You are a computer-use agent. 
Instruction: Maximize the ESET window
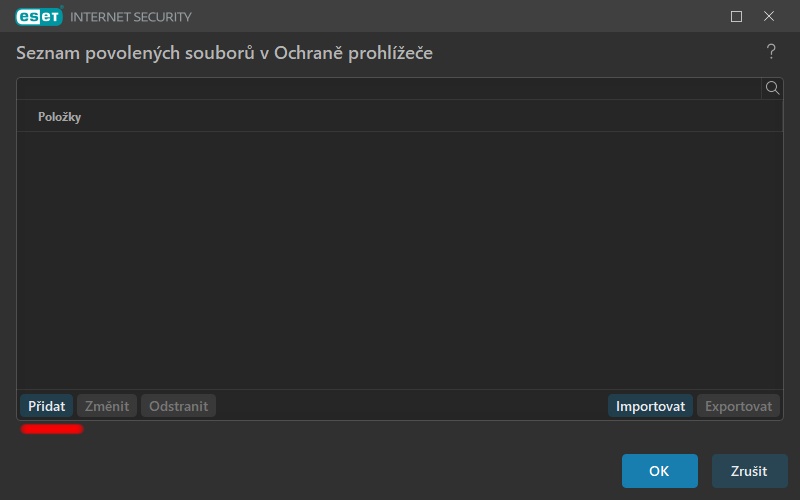736,16
